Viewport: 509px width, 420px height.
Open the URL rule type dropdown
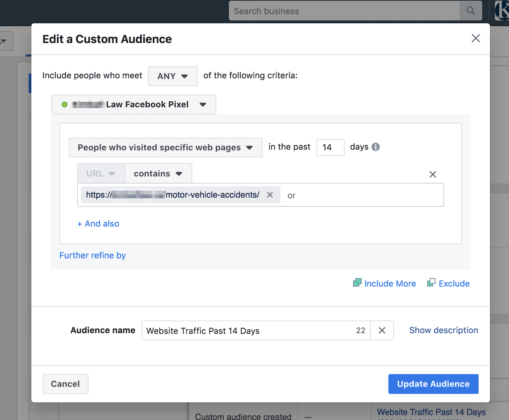(x=101, y=174)
